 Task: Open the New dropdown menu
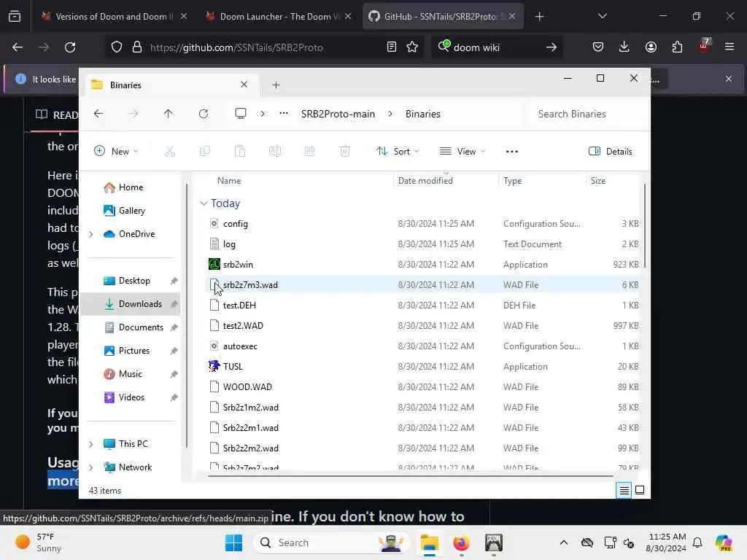click(116, 152)
